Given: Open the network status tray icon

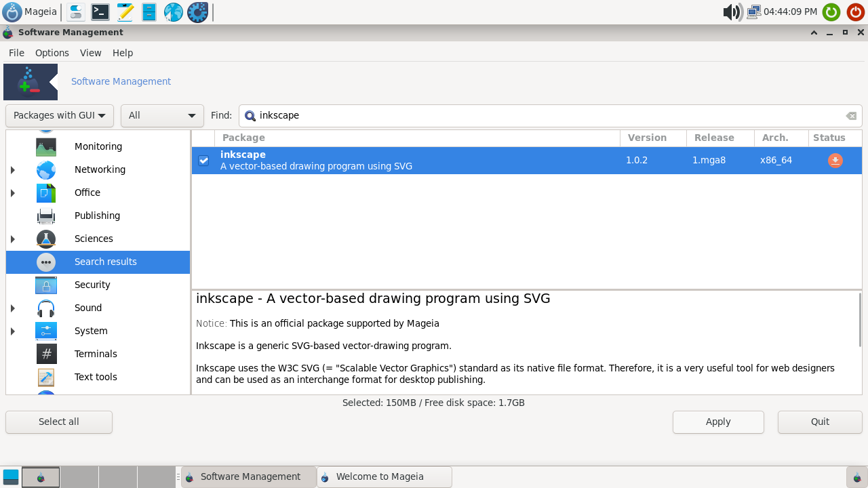Looking at the screenshot, I should pyautogui.click(x=754, y=12).
